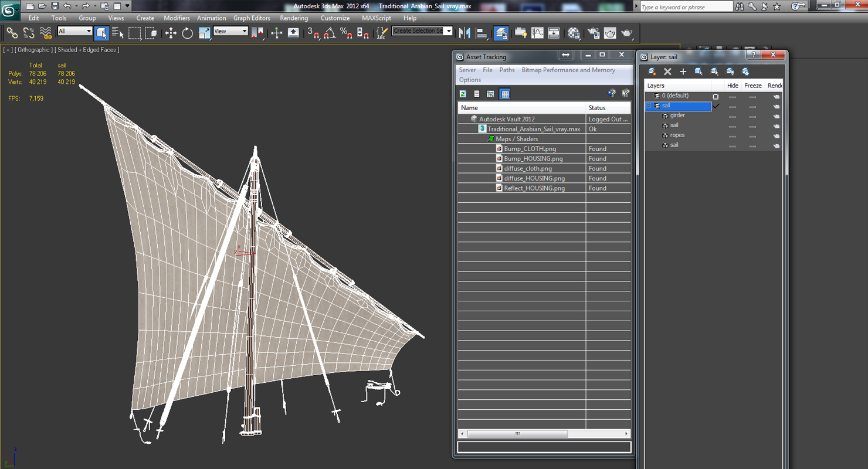868x469 pixels.
Task: Open the Schematic View icon
Action: [554, 33]
